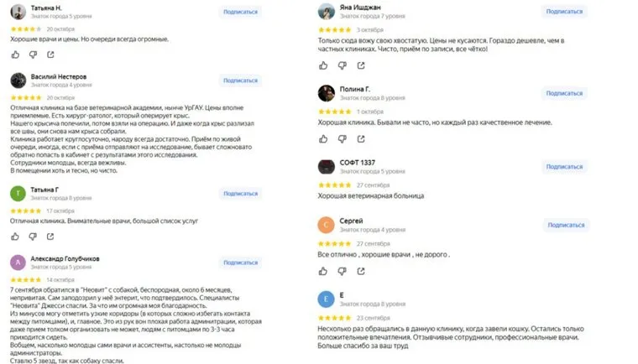Share Яна Ишджан's review
This screenshot has height=364, width=638.
(x=361, y=64)
